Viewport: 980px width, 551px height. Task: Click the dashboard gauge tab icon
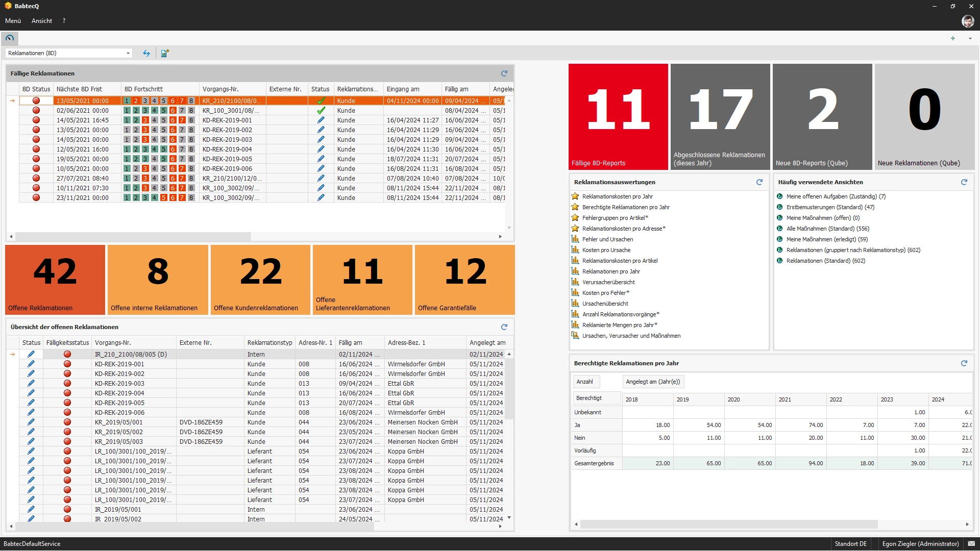(x=10, y=38)
